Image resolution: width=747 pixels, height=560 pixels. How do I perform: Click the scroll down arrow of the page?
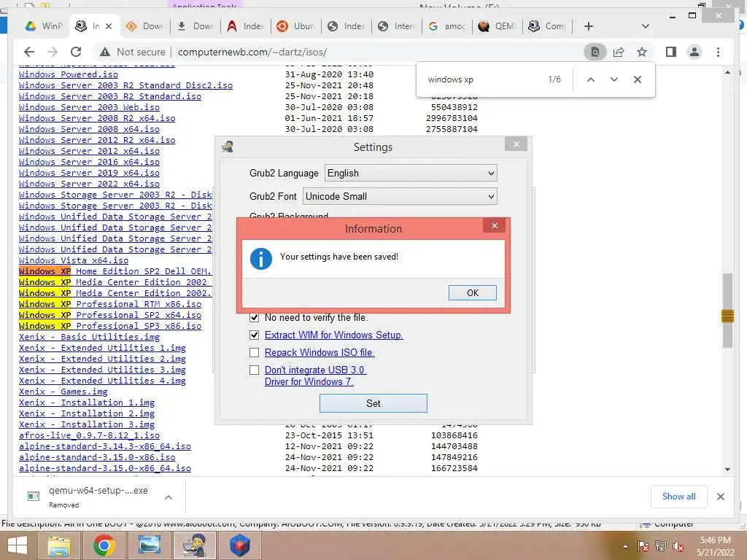click(727, 469)
